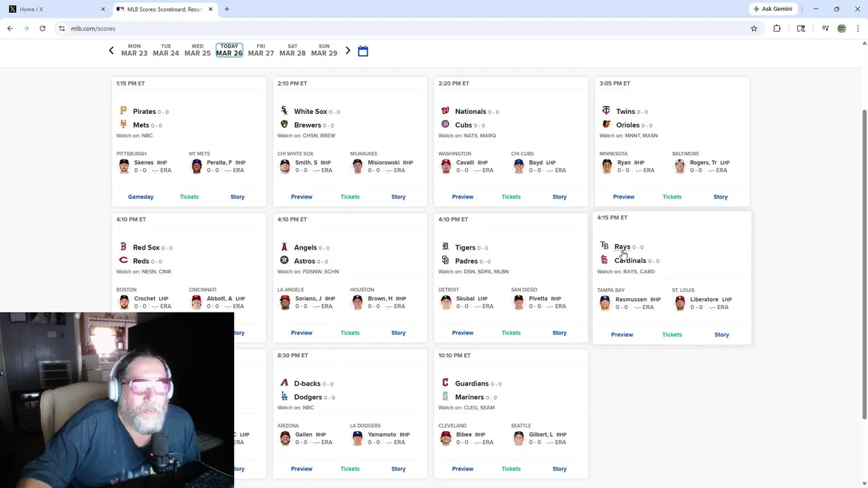Screen dimensions: 868x488
Task: Click the Reds team name
Action: [142, 261]
